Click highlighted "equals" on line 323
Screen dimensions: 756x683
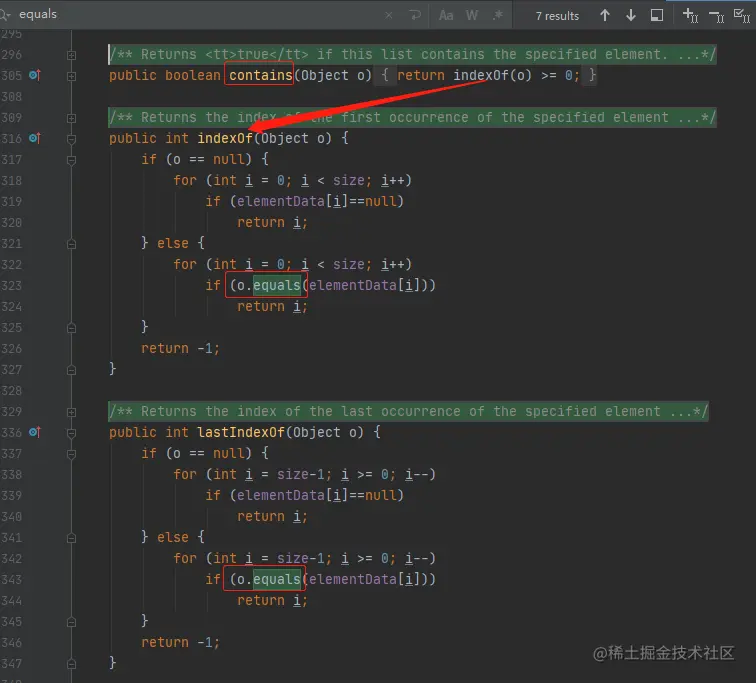277,285
